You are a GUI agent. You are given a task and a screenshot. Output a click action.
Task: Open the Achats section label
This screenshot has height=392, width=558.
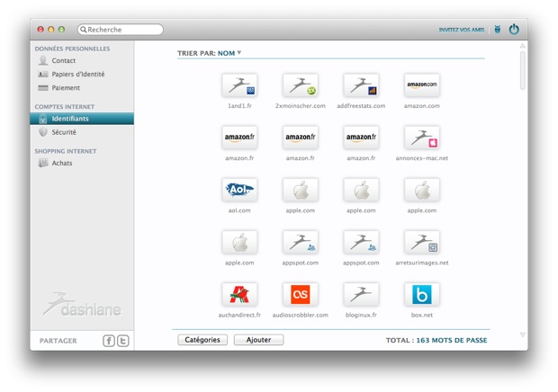(x=62, y=163)
